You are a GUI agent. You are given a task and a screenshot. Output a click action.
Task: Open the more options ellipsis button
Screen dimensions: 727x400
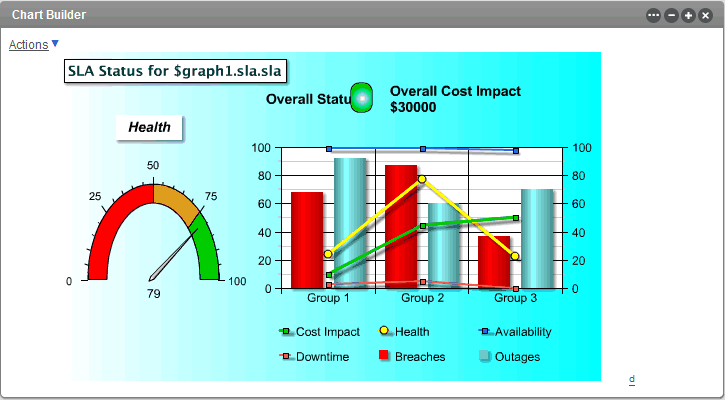coord(653,15)
